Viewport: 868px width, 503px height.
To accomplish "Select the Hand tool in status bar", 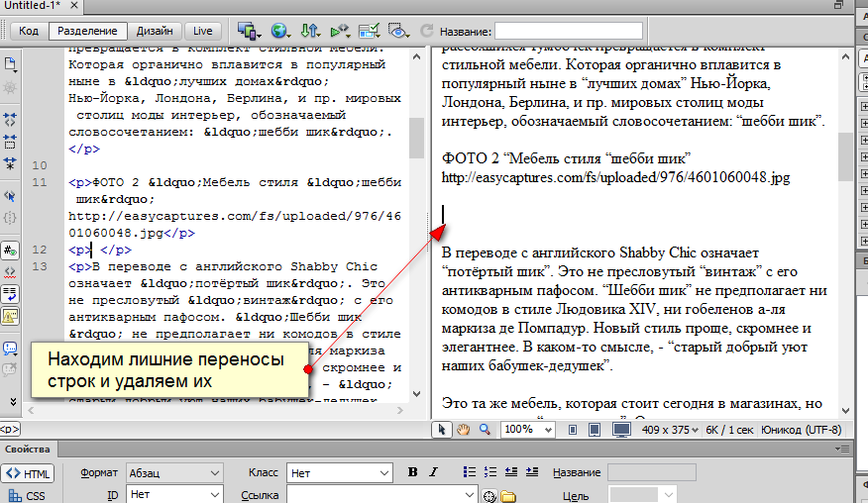I will [463, 430].
